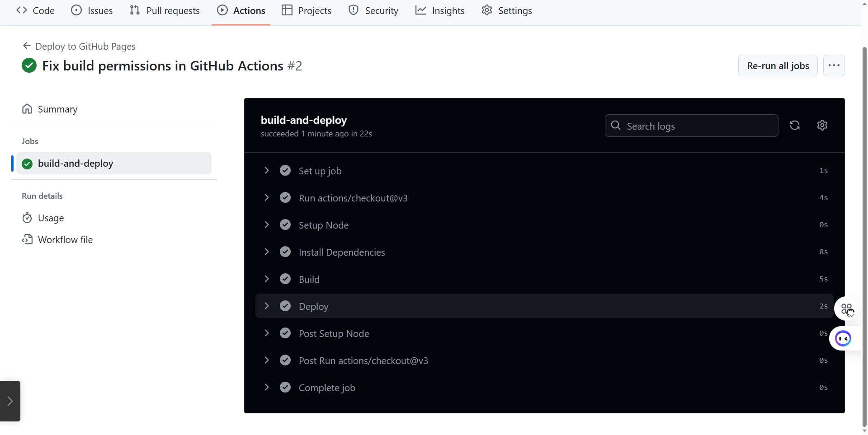The image size is (868, 435).
Task: Click the Summary home icon
Action: click(27, 109)
